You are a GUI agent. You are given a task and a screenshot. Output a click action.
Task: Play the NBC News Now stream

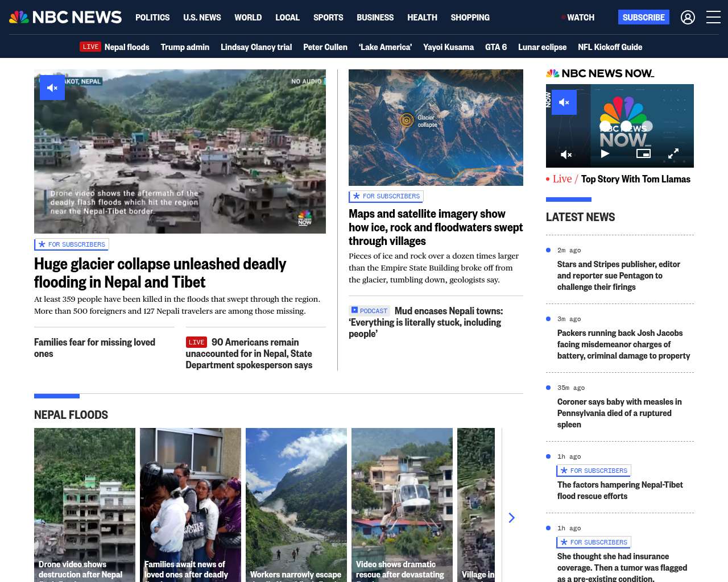click(605, 153)
